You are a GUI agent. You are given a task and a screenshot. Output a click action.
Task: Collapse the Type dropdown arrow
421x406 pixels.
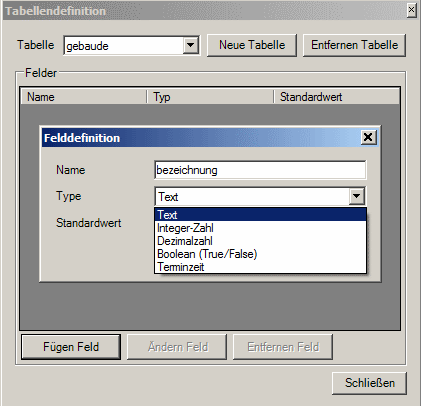[356, 196]
